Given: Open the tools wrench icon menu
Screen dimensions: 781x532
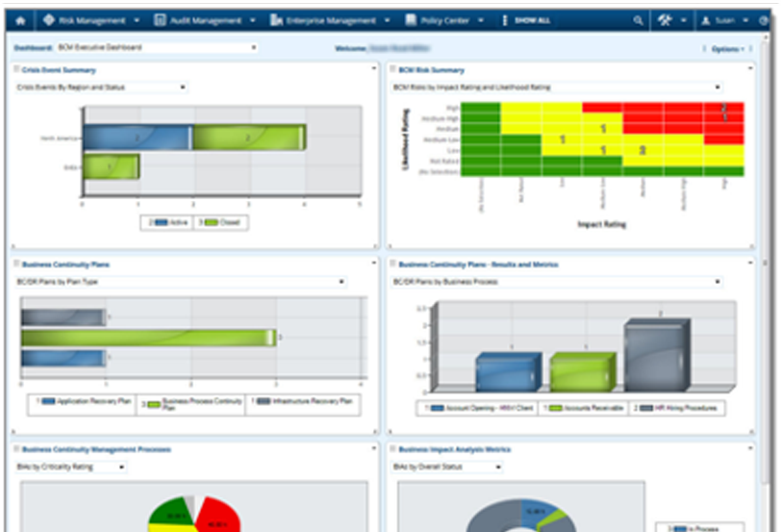Looking at the screenshot, I should click(665, 20).
